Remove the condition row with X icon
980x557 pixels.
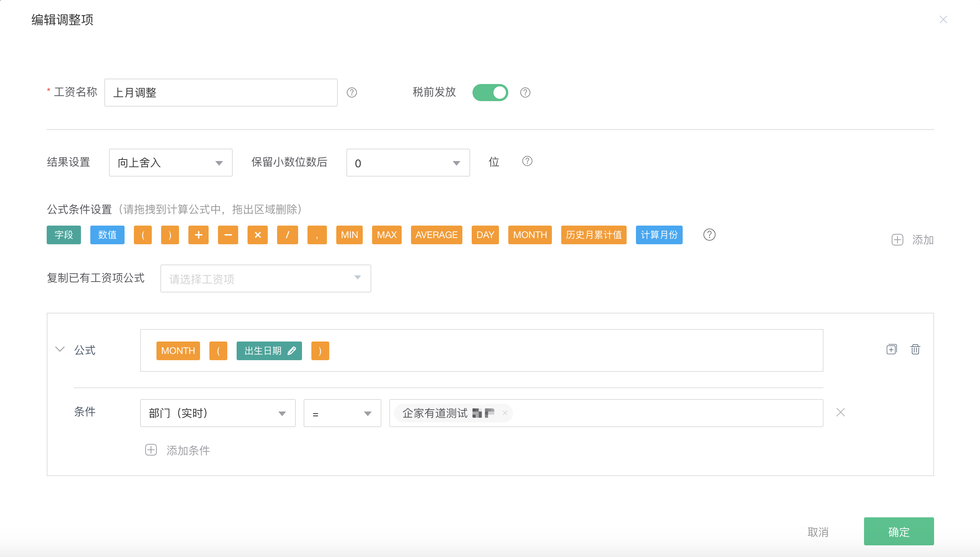pyautogui.click(x=840, y=412)
